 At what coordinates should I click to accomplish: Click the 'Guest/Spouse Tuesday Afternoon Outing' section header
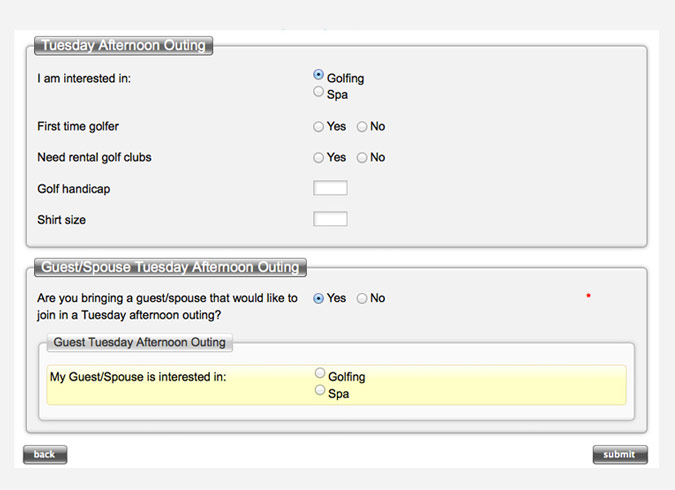170,267
